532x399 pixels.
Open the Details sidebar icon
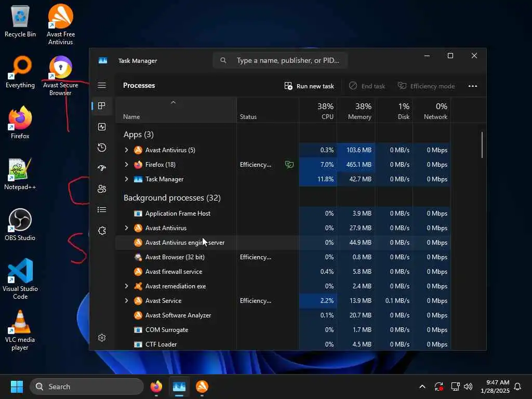102,210
